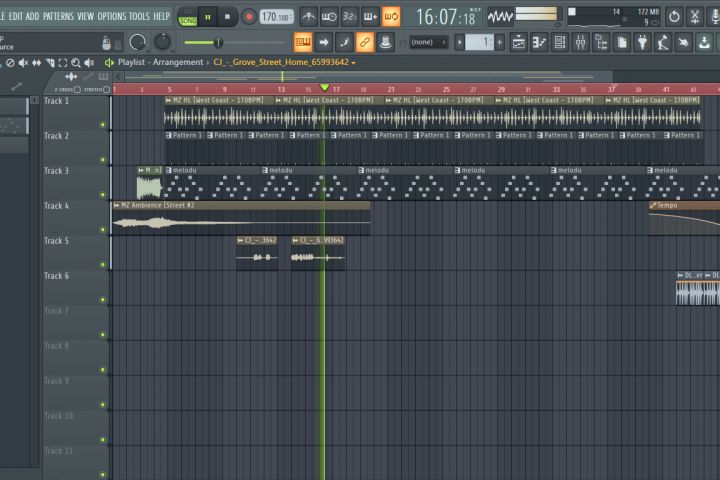Image resolution: width=720 pixels, height=480 pixels.
Task: Click the large ring knob beside the mouse icon
Action: tap(137, 42)
